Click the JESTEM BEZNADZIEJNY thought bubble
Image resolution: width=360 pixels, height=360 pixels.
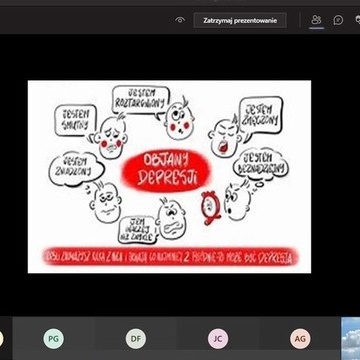pos(261,164)
